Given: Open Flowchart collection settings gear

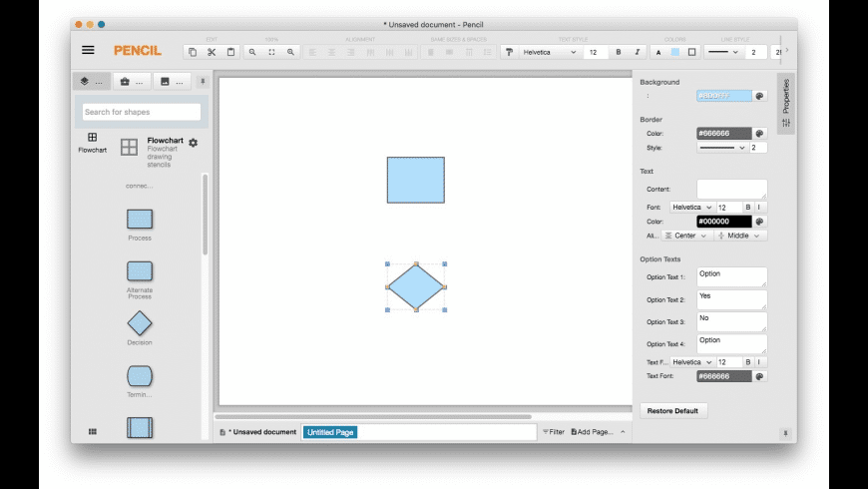Looking at the screenshot, I should pos(194,143).
